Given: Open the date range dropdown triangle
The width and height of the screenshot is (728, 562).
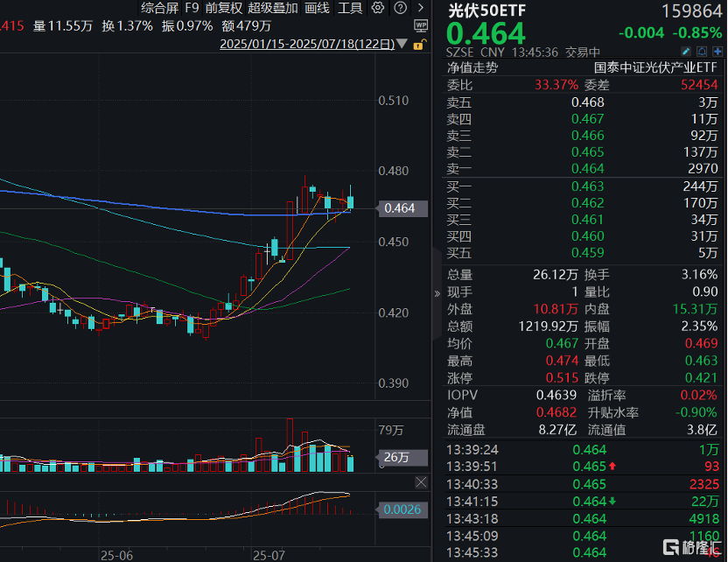Looking at the screenshot, I should coord(402,44).
